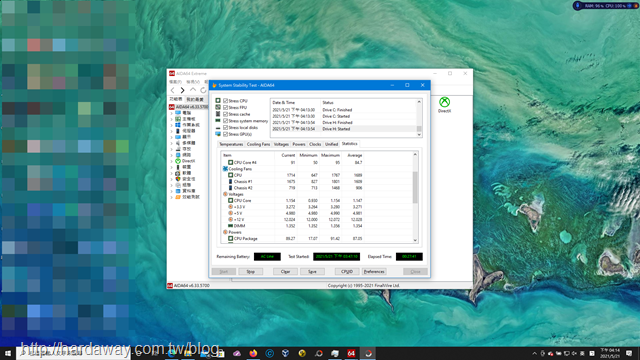Click the DIMM memory icon
This screenshot has height=360, width=640.
pos(231,226)
